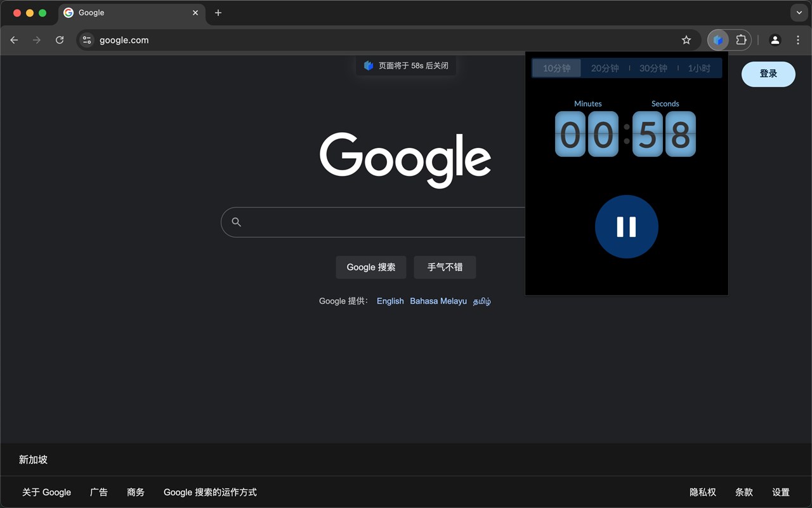812x508 pixels.
Task: Select the 20分钟 timer preset
Action: click(605, 68)
